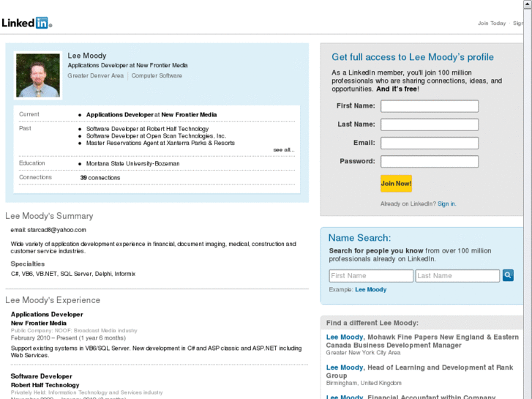Click Robert Half Technology under Experience
Screen dimensions: 532x399
(45, 385)
